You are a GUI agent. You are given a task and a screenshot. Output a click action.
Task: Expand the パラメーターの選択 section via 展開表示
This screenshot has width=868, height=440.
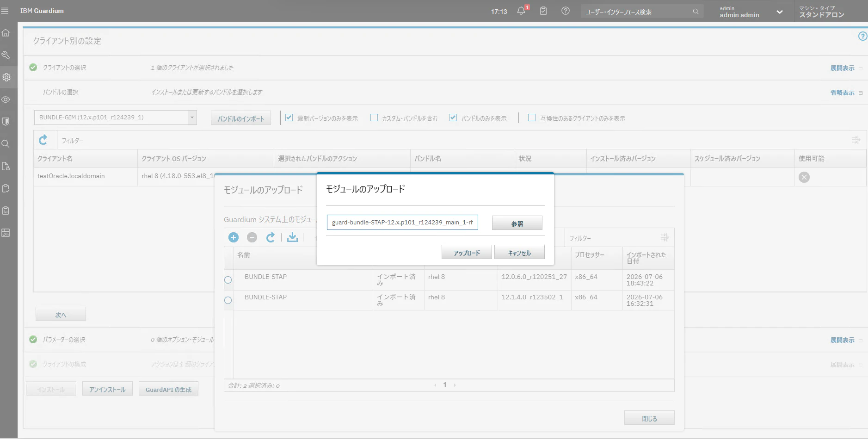click(843, 340)
